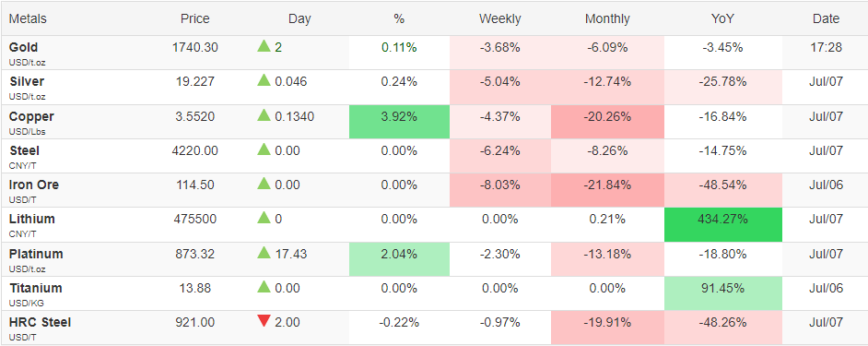The height and width of the screenshot is (346, 868).
Task: Click the red down arrow for HRC Steel
Action: click(x=264, y=321)
